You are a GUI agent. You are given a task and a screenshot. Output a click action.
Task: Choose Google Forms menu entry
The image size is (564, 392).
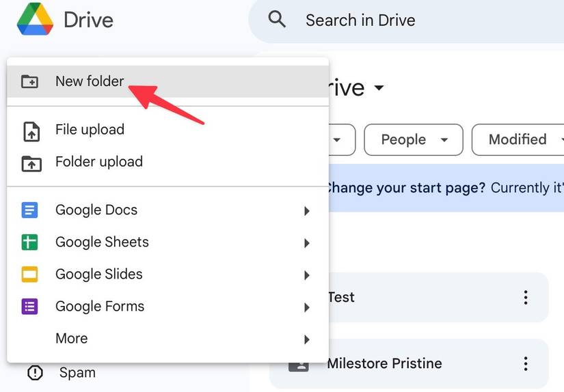(x=100, y=307)
